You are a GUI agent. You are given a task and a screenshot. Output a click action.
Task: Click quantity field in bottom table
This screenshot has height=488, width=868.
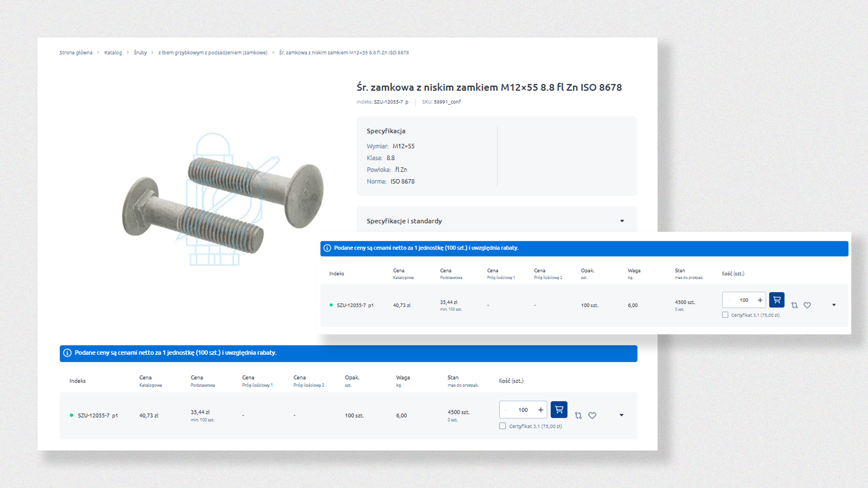[x=523, y=410]
